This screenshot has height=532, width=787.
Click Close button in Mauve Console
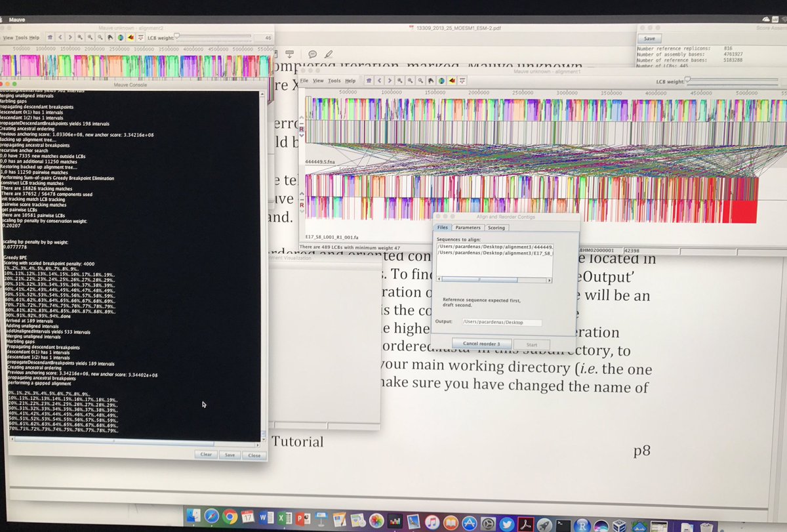(254, 455)
